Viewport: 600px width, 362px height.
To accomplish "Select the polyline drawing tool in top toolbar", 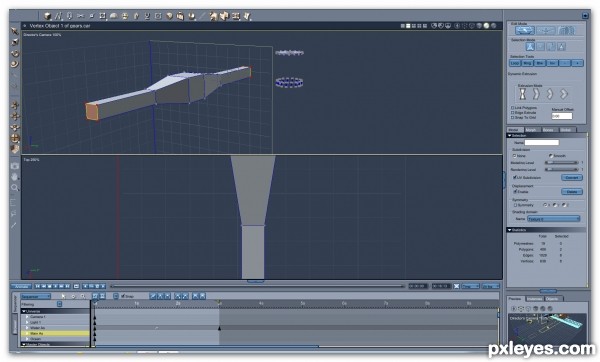I will (x=59, y=16).
